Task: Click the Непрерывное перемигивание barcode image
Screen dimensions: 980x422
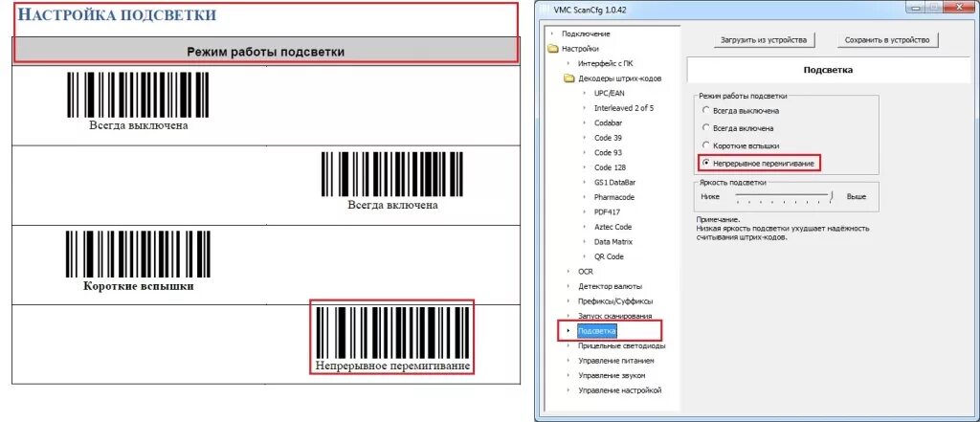Action: 392,331
